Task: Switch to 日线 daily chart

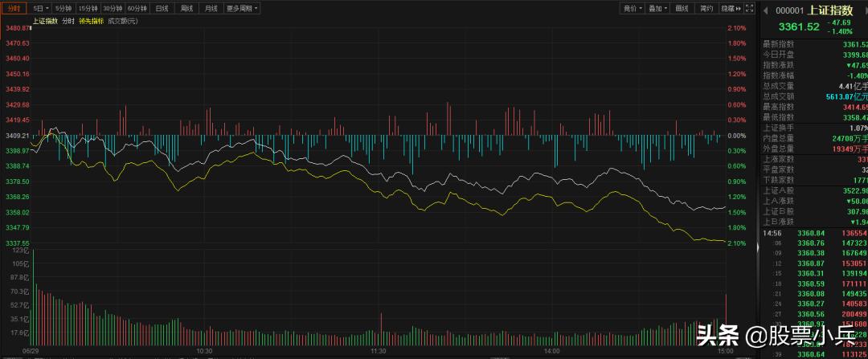Action: point(162,8)
